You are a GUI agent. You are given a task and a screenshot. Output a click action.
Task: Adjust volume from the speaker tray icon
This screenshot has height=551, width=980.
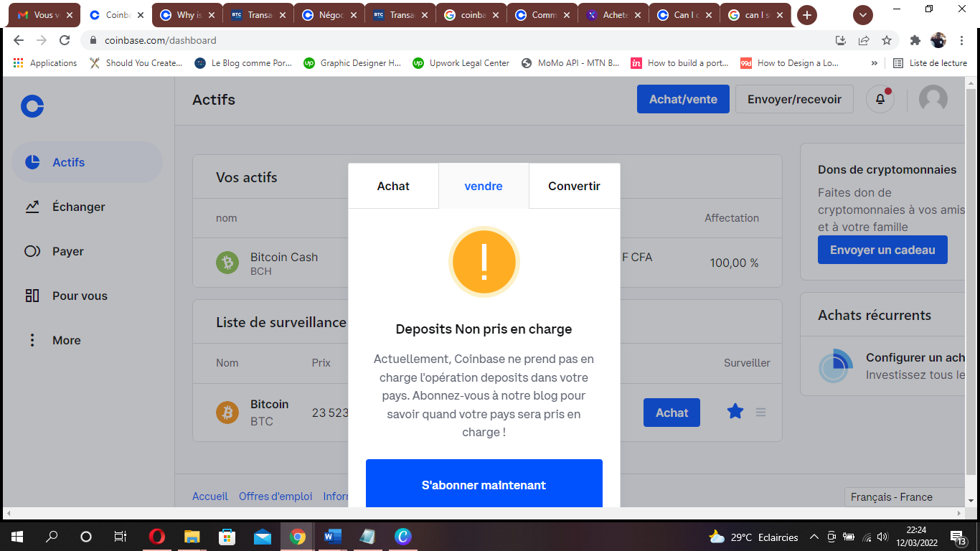(x=882, y=537)
